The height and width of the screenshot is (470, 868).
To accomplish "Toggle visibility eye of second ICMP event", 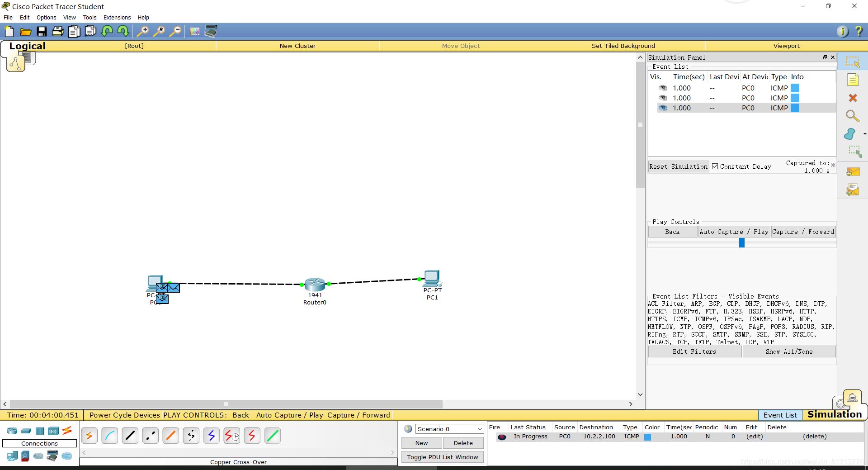I will (663, 98).
